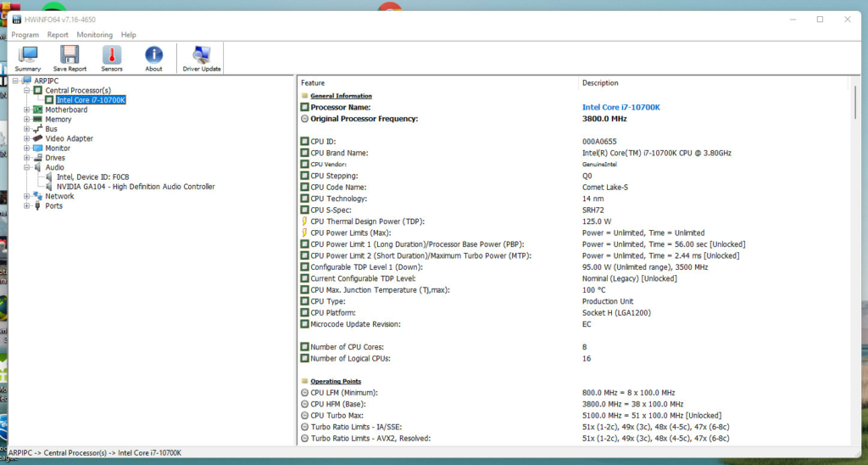Screen dimensions: 868x465
Task: Click the vertical scrollbar of details pane
Action: 854,255
